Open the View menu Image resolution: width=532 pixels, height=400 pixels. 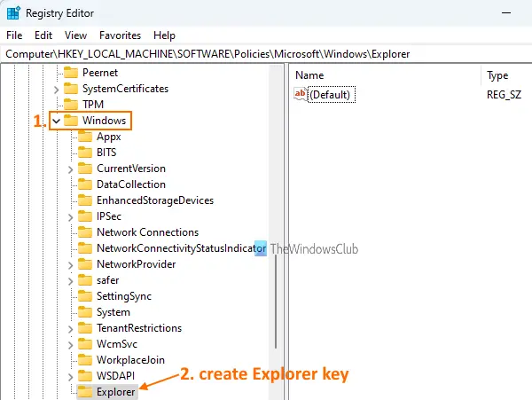75,35
